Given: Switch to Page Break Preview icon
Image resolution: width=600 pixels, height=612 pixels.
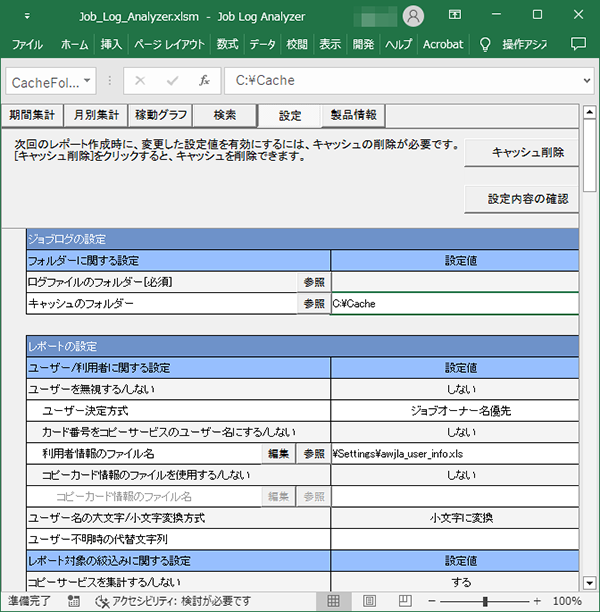Looking at the screenshot, I should (405, 601).
